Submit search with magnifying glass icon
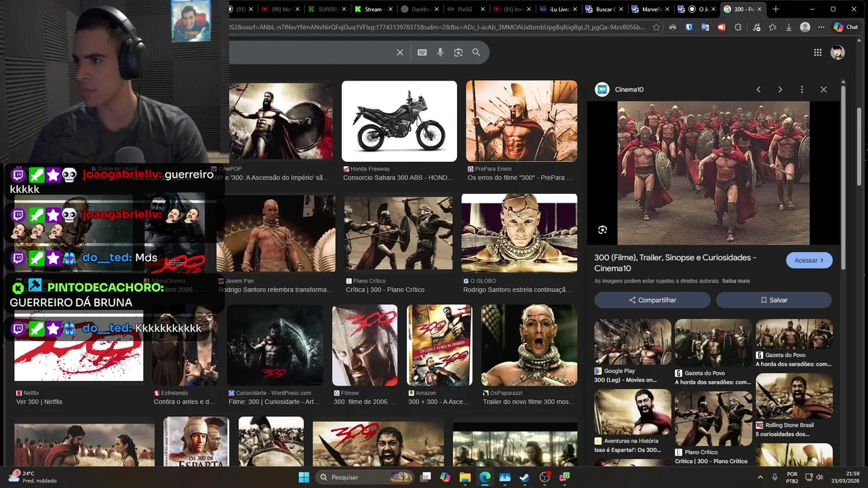868x488 pixels. pos(476,52)
